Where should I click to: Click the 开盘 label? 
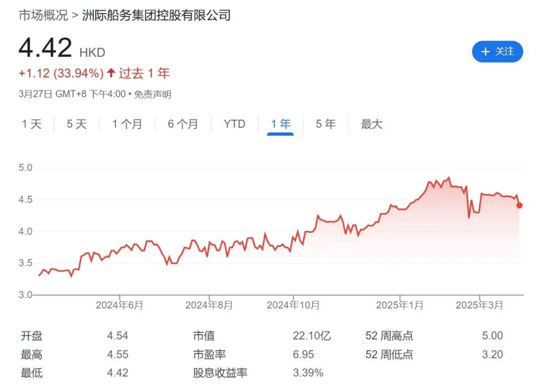pos(32,336)
